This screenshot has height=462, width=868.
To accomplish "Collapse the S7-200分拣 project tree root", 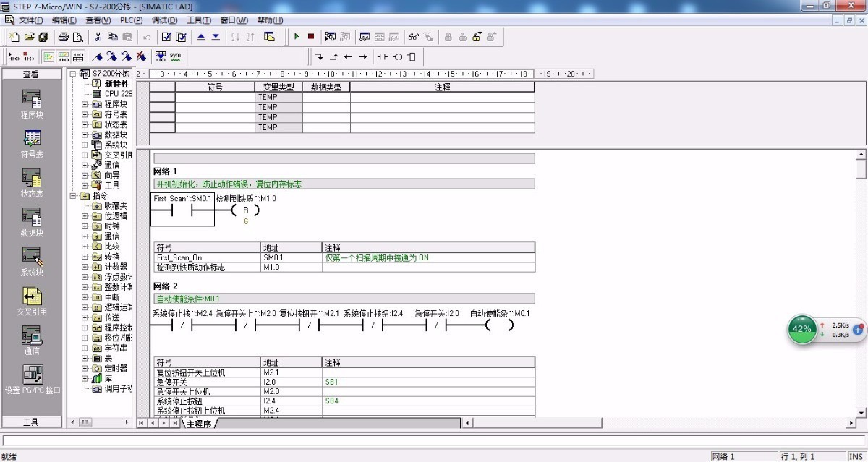I will tap(72, 74).
